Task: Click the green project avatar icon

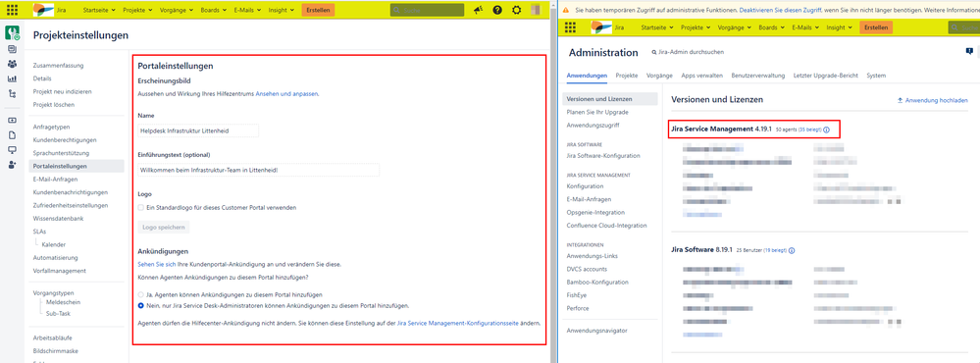Action: pos(13,33)
